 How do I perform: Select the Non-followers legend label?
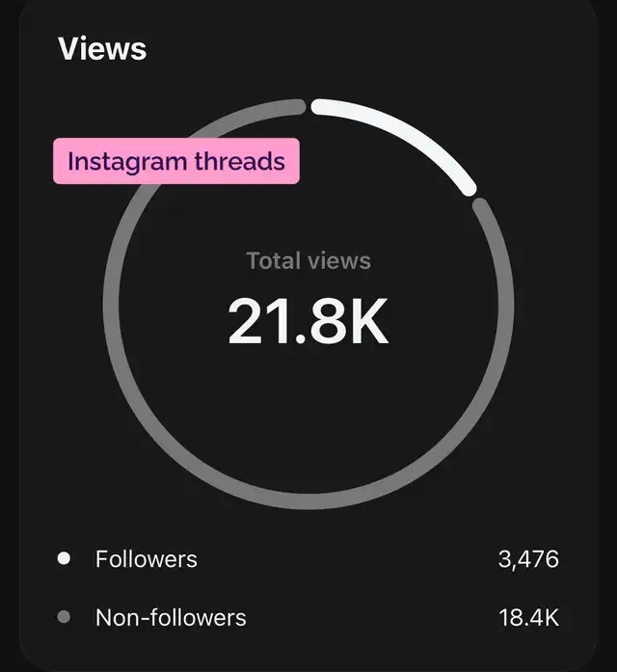(171, 617)
